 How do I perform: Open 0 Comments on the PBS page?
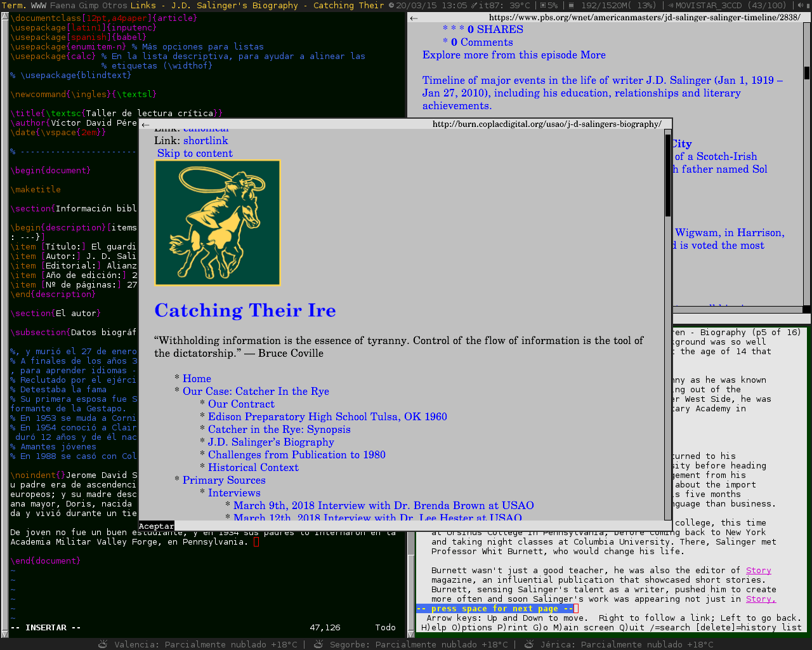tap(482, 43)
